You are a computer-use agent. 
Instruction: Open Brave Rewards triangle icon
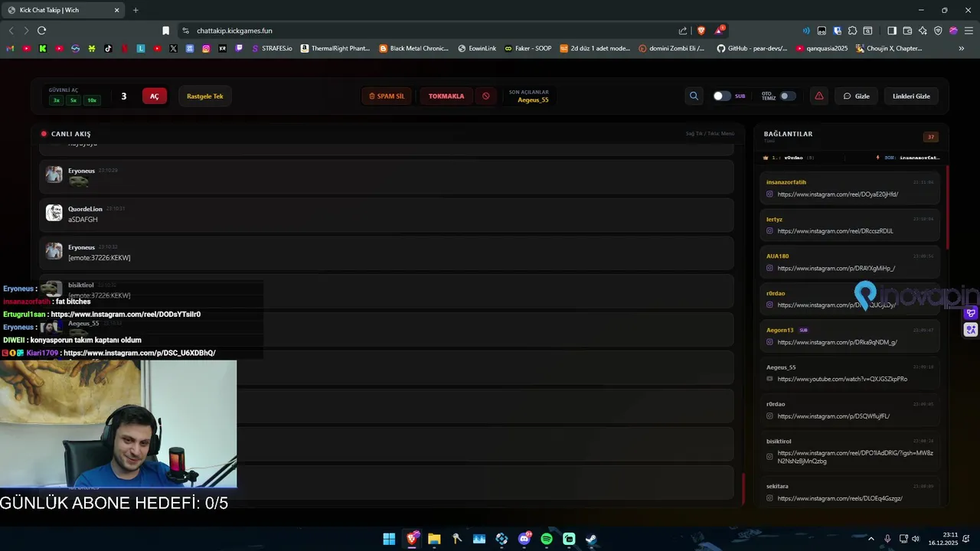tap(719, 31)
